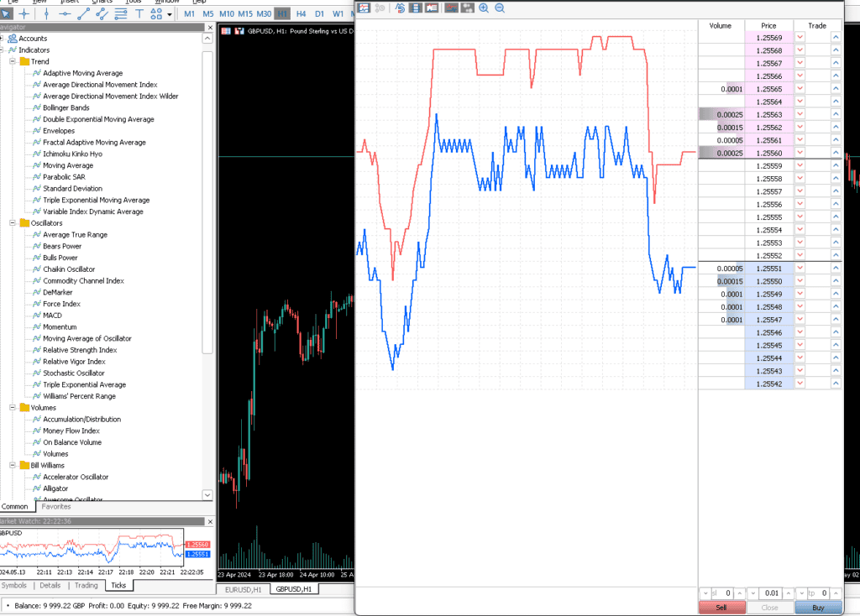The image size is (860, 616).
Task: Click the 0.01 volume input field
Action: [x=770, y=593]
